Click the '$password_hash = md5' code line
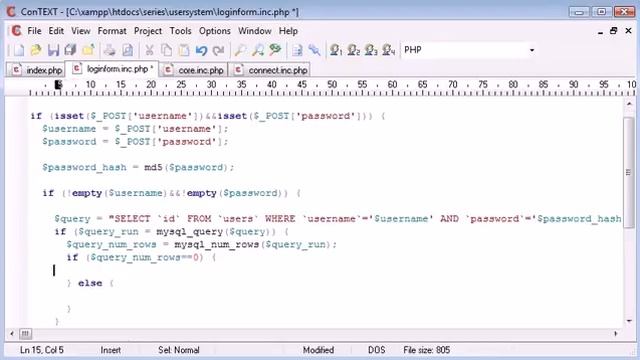 coord(138,167)
